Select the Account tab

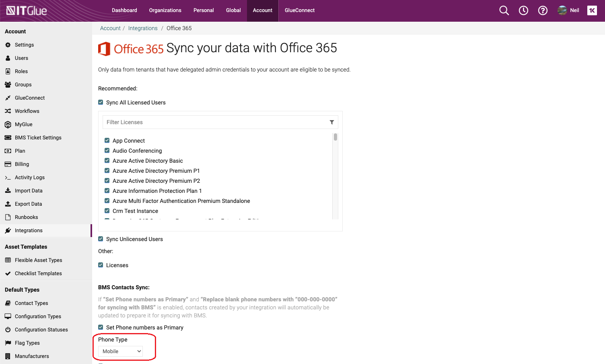263,10
